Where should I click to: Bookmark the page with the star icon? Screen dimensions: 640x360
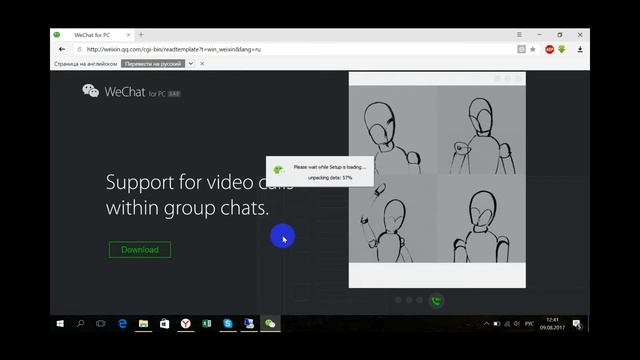[533, 49]
